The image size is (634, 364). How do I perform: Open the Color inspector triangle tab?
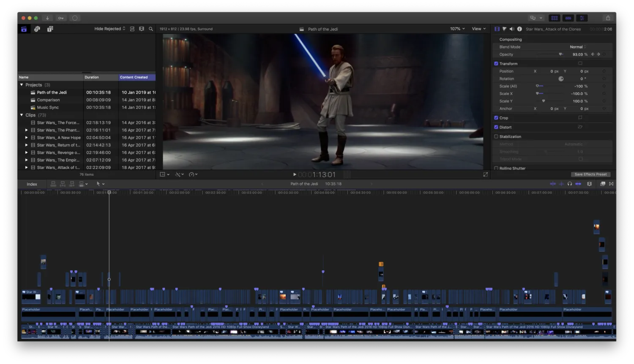click(x=504, y=29)
